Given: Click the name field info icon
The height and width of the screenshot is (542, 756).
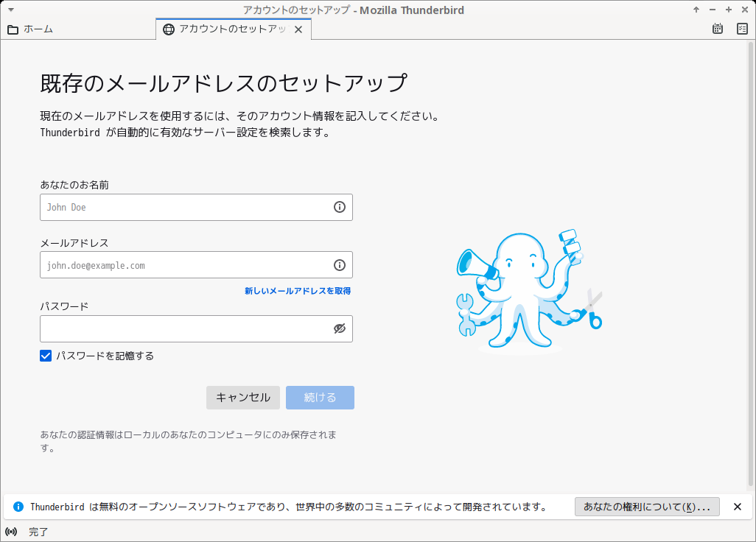Looking at the screenshot, I should point(340,207).
